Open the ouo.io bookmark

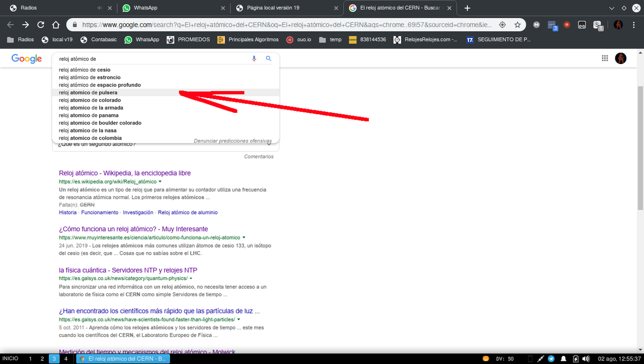click(299, 39)
